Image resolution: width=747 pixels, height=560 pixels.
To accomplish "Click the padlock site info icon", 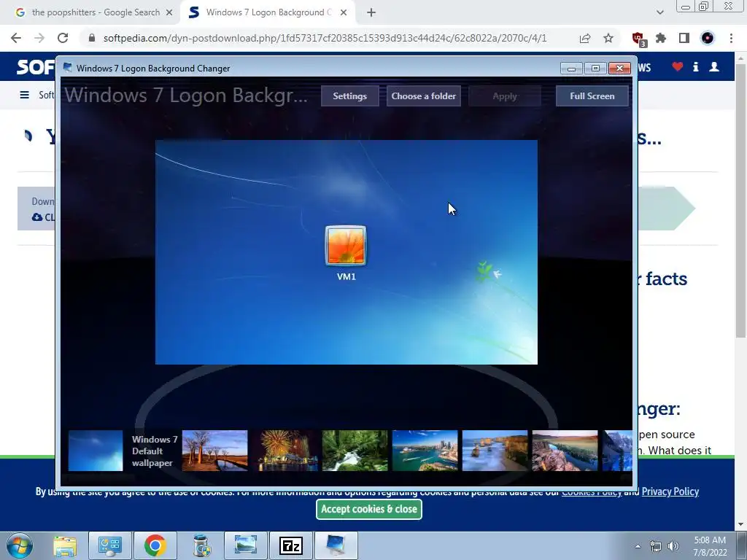I will (92, 38).
